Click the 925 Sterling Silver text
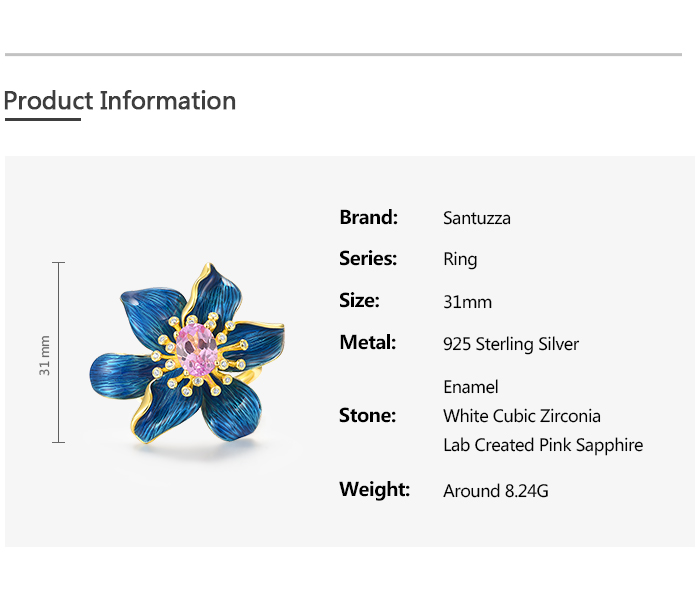The image size is (700, 607). (x=511, y=344)
